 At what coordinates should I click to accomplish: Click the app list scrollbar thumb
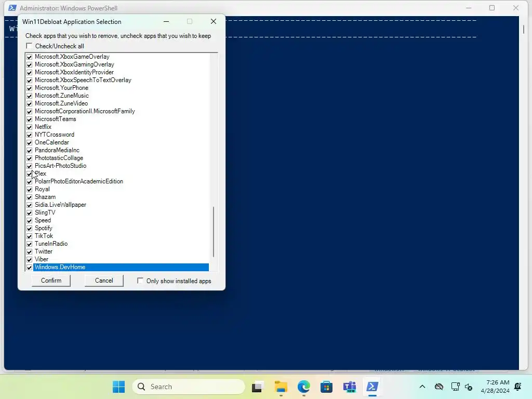(x=214, y=231)
